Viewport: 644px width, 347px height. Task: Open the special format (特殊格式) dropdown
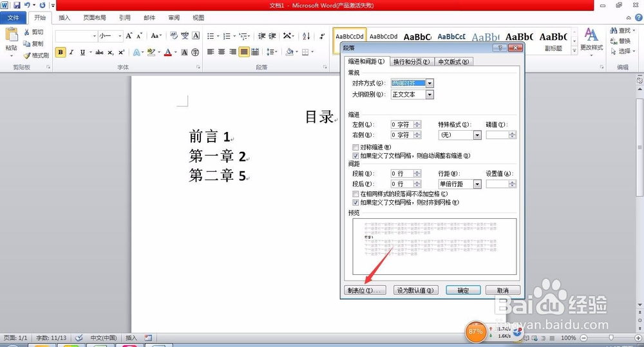pyautogui.click(x=477, y=135)
